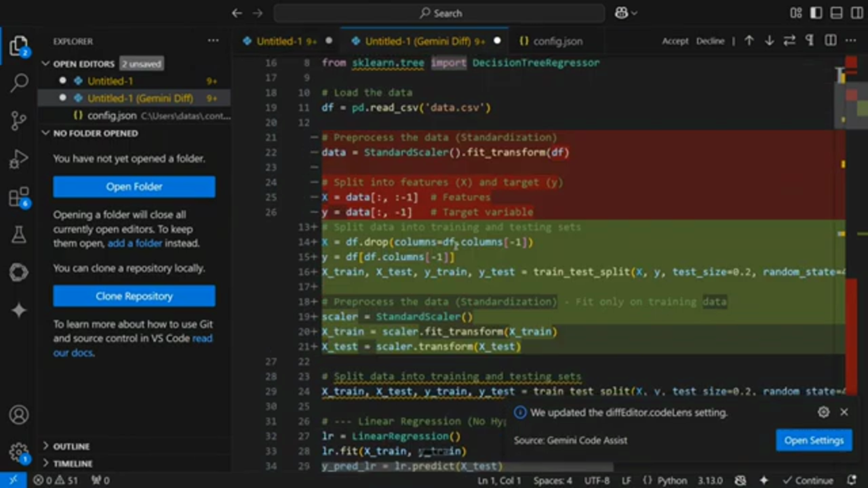Open the notification gear options

(823, 412)
